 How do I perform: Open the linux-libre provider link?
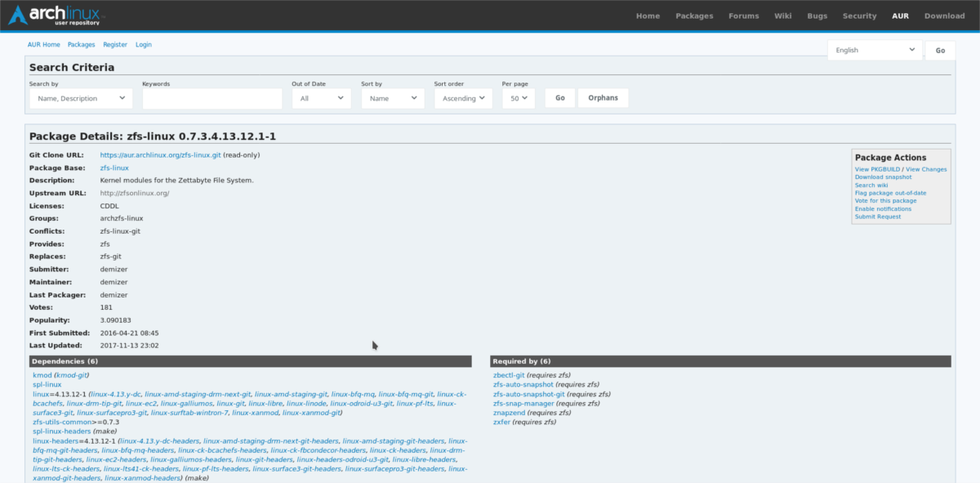[x=265, y=403]
